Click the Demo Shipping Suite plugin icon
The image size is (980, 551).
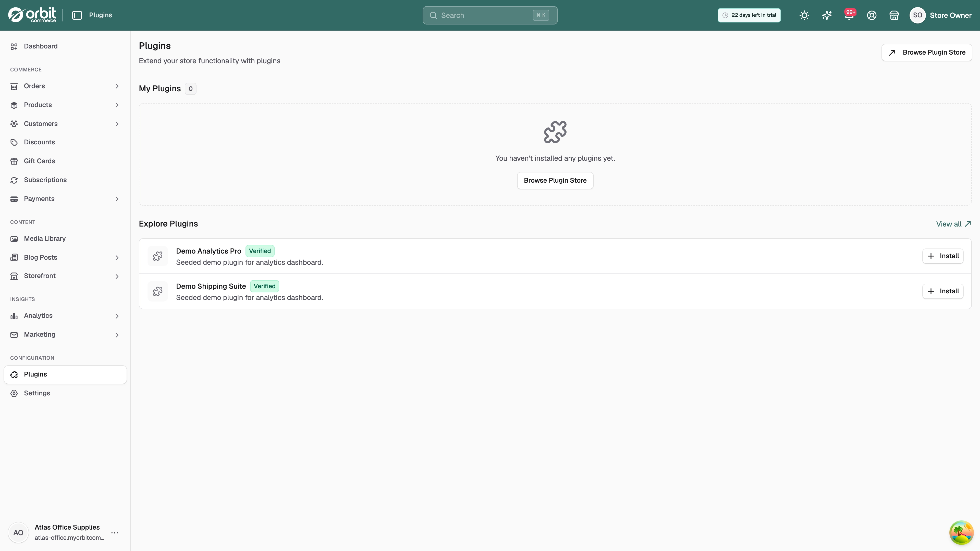157,291
